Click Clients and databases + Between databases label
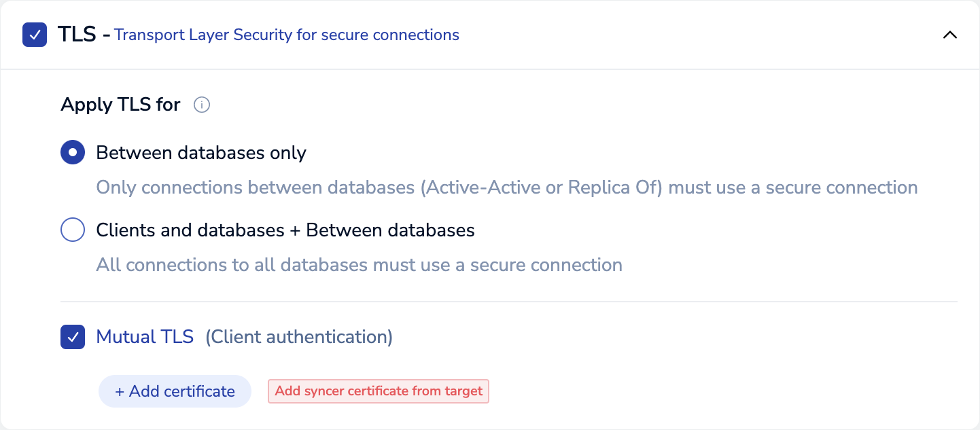Viewport: 980px width, 430px height. (285, 230)
